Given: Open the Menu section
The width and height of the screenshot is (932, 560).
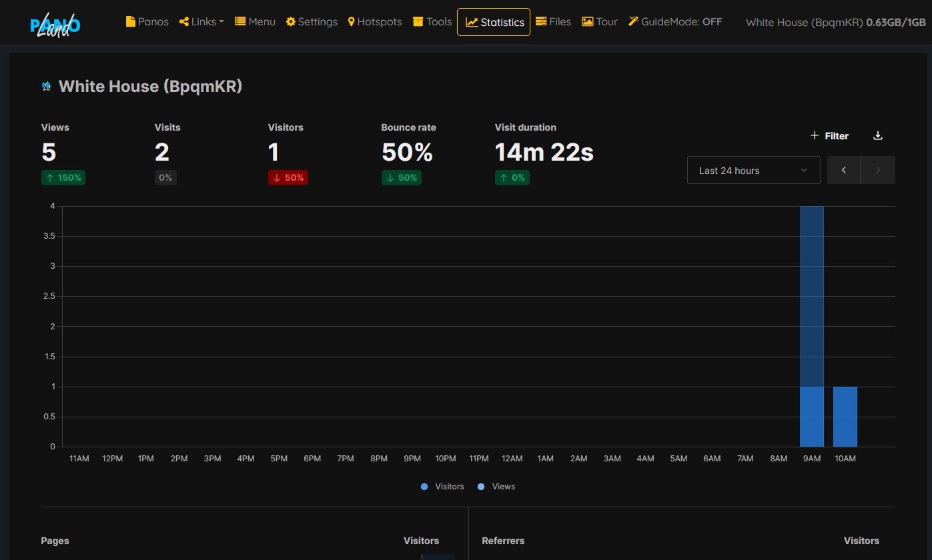Looking at the screenshot, I should point(255,21).
